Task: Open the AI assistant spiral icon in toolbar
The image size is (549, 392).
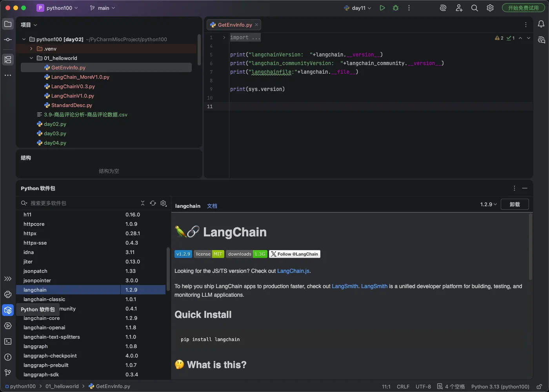Action: pos(443,8)
